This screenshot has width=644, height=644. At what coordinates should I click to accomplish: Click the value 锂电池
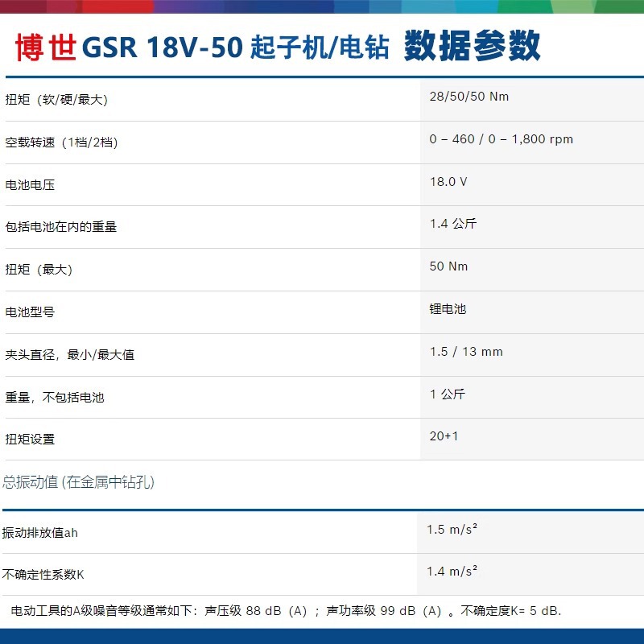click(448, 309)
